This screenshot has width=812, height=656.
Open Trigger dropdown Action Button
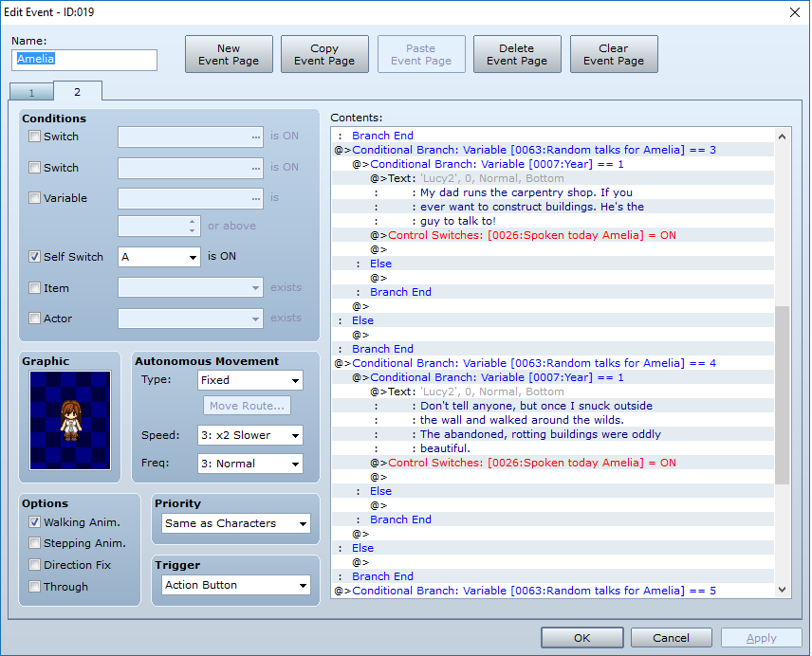[235, 585]
